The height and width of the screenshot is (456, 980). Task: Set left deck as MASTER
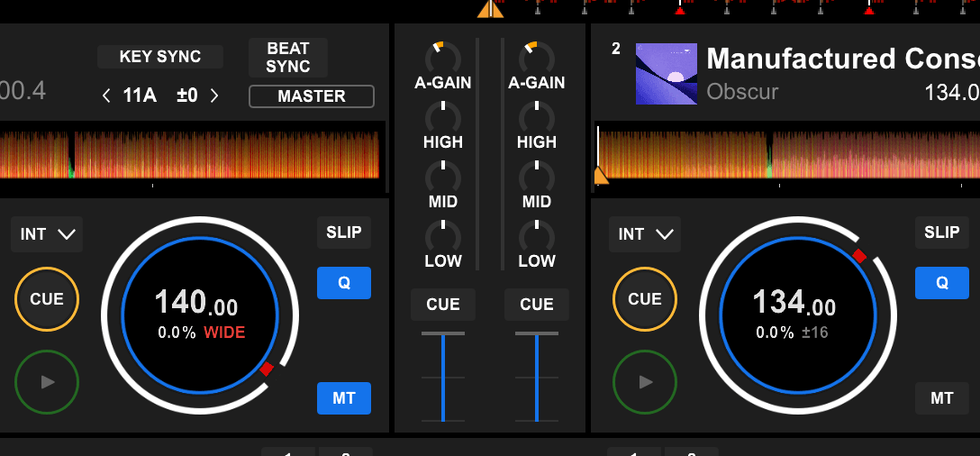click(x=312, y=96)
